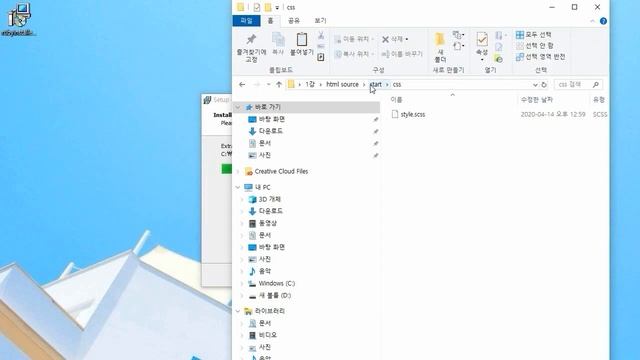
Task: Switch to the 보기 view tab
Action: click(320, 20)
